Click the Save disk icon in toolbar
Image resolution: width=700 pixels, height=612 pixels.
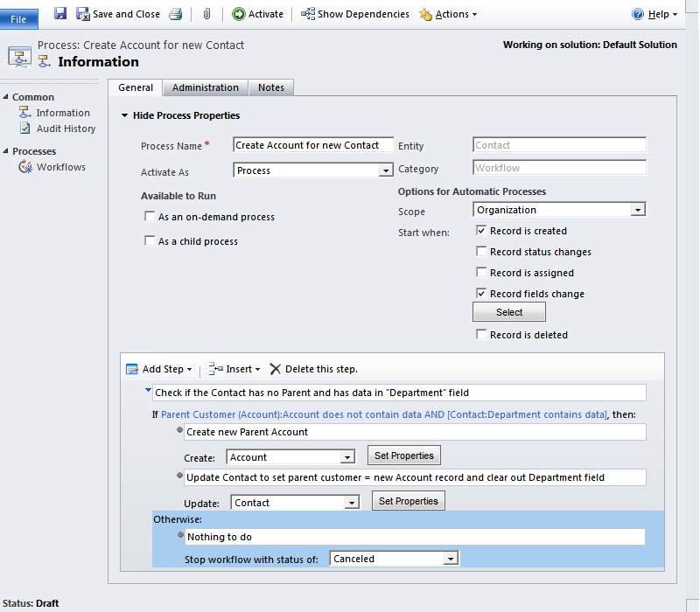click(60, 14)
